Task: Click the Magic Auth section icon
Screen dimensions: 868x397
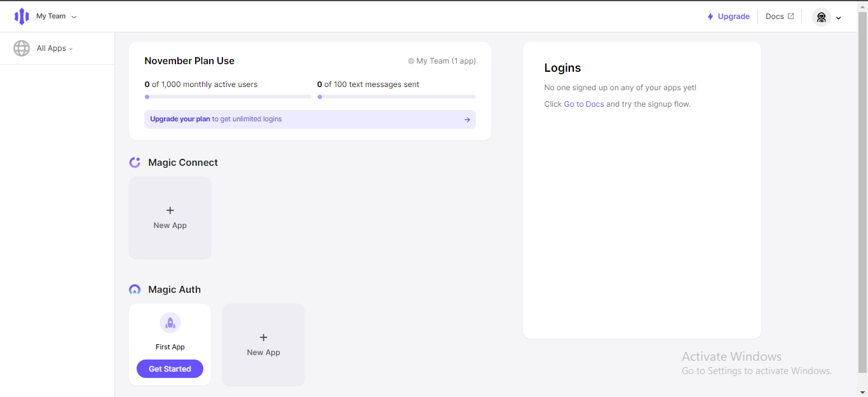Action: [x=135, y=290]
